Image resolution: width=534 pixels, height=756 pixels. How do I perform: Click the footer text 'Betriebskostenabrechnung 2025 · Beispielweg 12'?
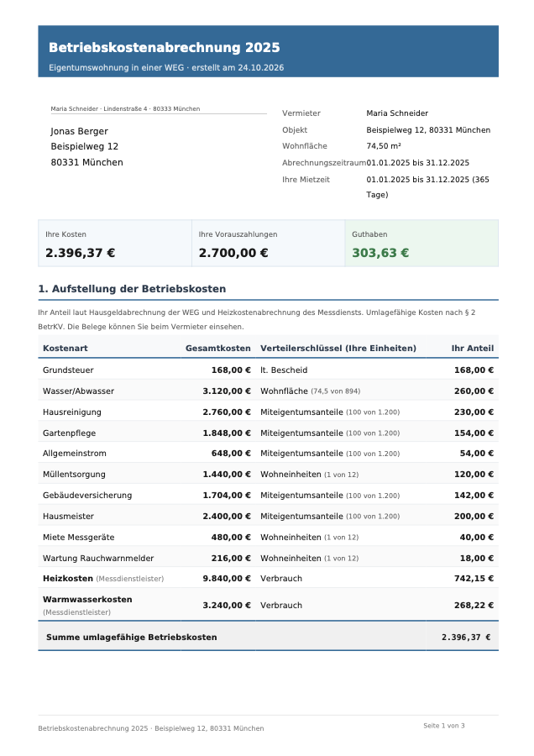tap(122, 728)
